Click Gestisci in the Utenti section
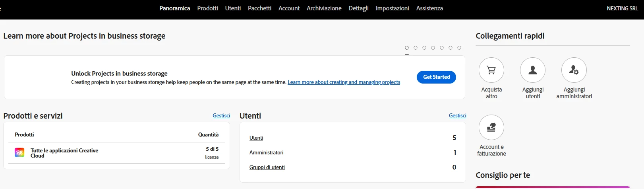The height and width of the screenshot is (189, 644). tap(457, 116)
